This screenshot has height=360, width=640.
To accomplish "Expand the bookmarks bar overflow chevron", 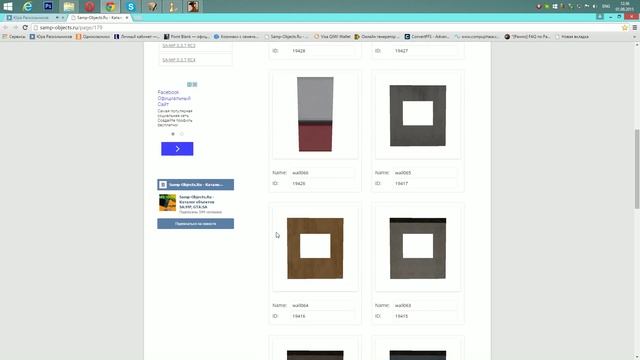I will click(x=634, y=37).
